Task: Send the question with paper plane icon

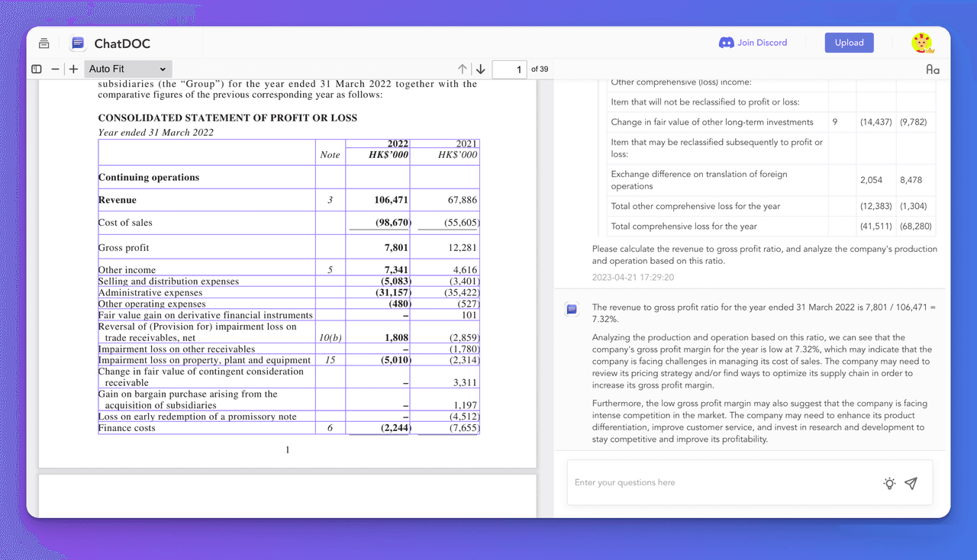Action: tap(911, 483)
